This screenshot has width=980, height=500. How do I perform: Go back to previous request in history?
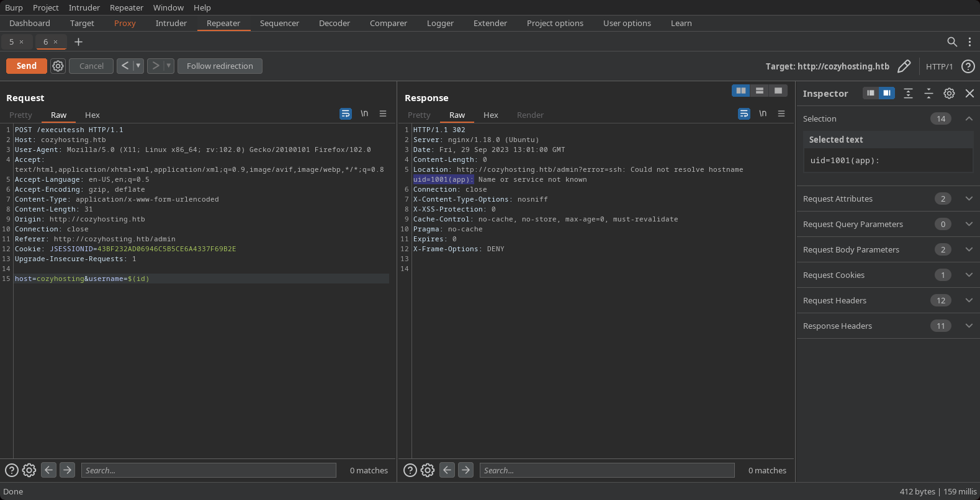[125, 66]
